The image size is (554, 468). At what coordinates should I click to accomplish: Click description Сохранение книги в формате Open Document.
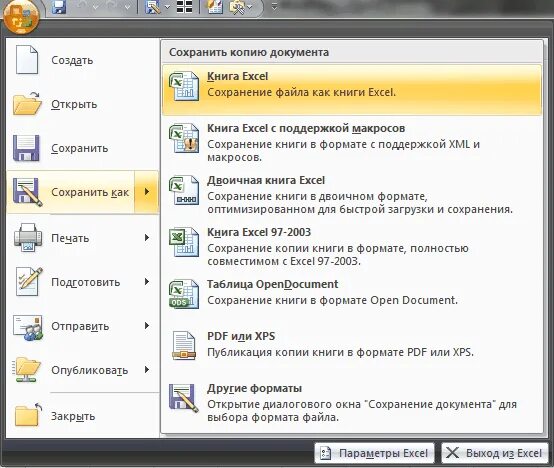pos(332,300)
